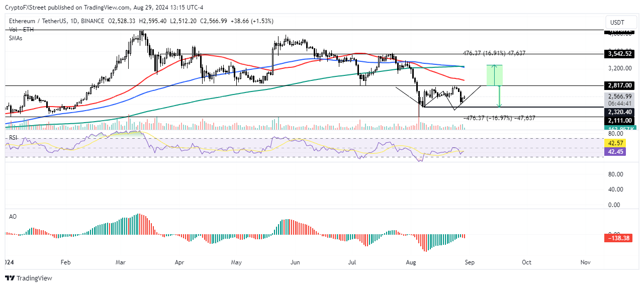Select the AO indicator pane label
The width and height of the screenshot is (644, 287).
[x=14, y=216]
